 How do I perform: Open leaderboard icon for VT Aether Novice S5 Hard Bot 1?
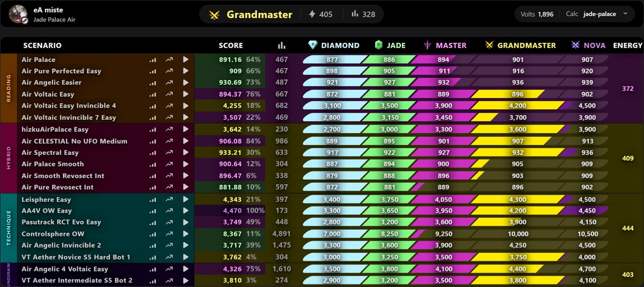point(153,257)
